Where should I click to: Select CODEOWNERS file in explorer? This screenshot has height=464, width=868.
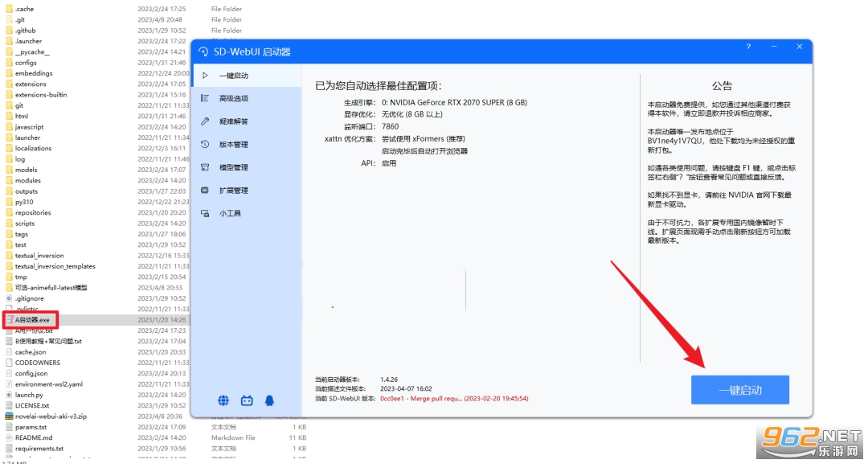click(38, 363)
